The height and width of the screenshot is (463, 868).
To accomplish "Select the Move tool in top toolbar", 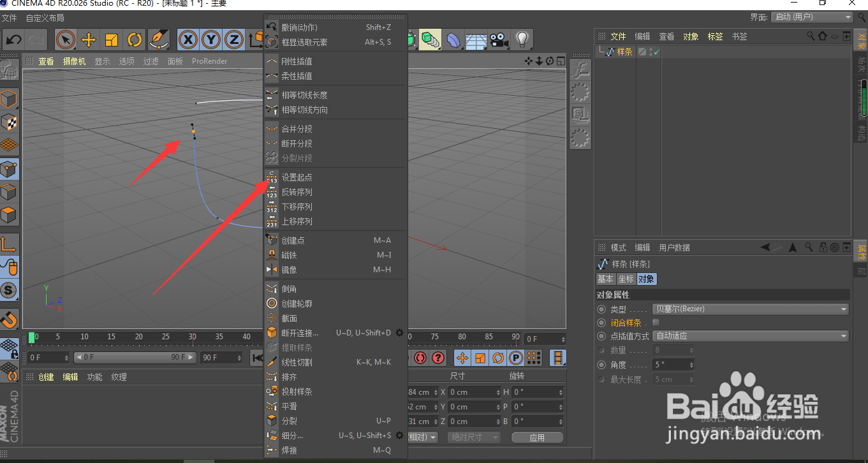I will coord(88,40).
